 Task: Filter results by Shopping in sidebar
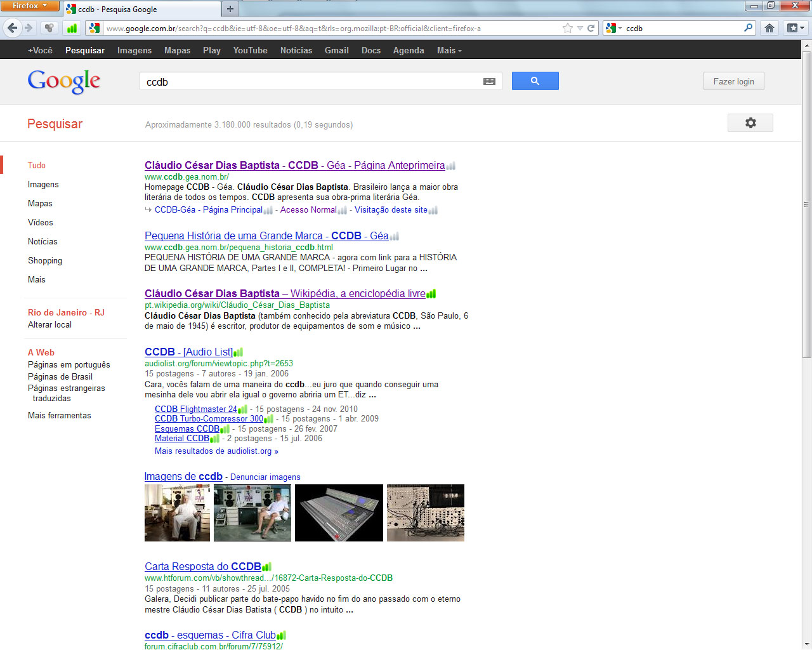[x=45, y=260]
